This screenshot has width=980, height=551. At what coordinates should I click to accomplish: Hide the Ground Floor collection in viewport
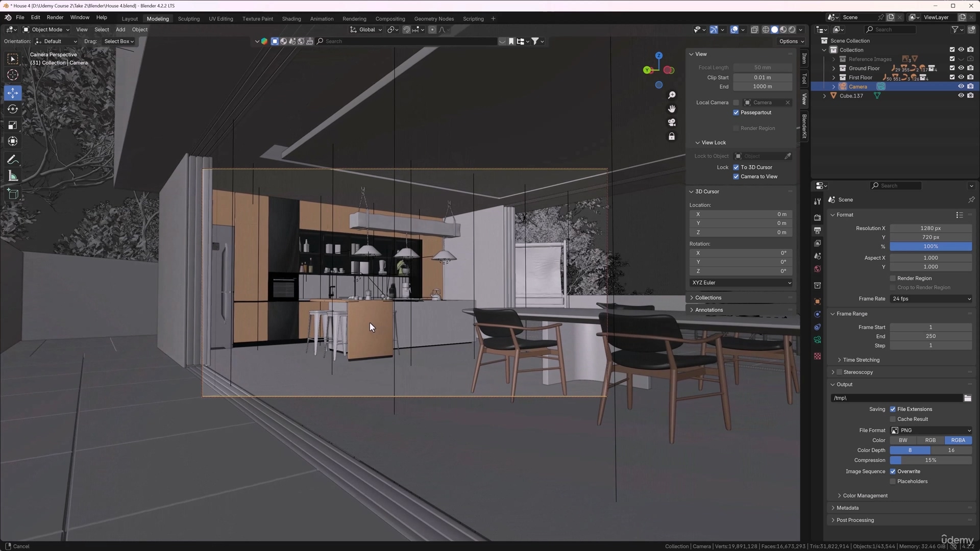[x=961, y=68]
